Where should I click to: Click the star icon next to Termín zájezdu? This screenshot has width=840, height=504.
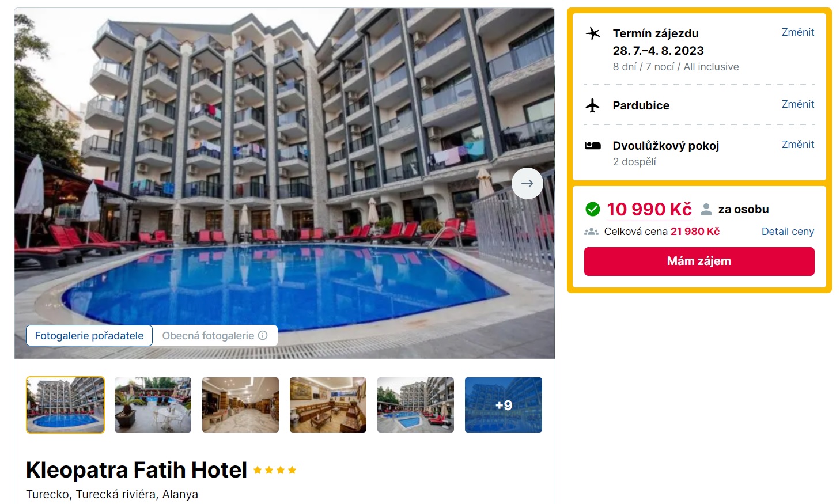592,33
